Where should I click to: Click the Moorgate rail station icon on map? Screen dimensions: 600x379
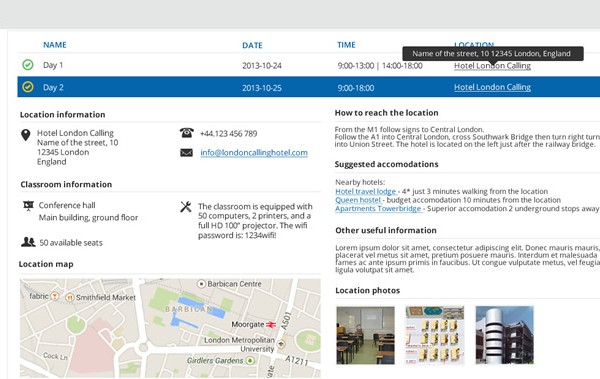point(271,325)
